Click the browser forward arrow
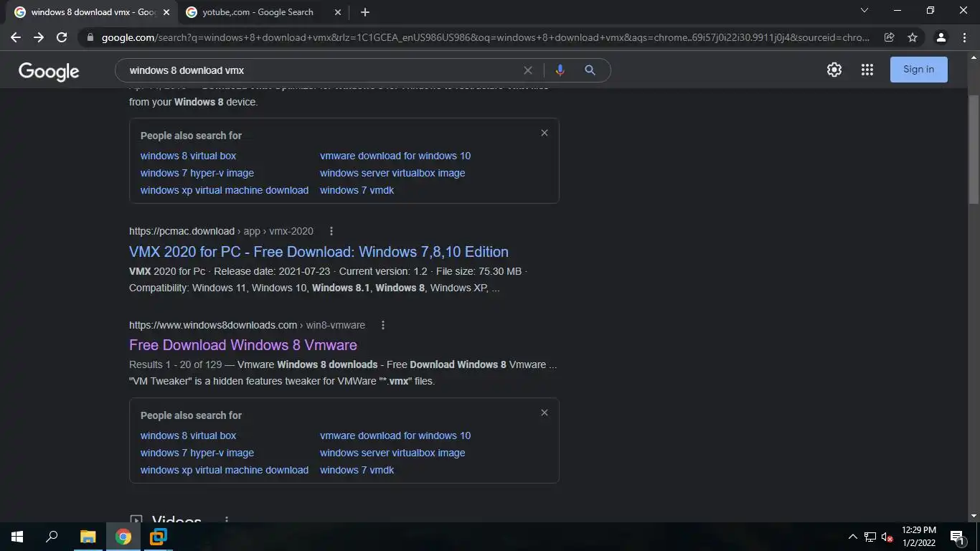The height and width of the screenshot is (551, 980). 39,37
